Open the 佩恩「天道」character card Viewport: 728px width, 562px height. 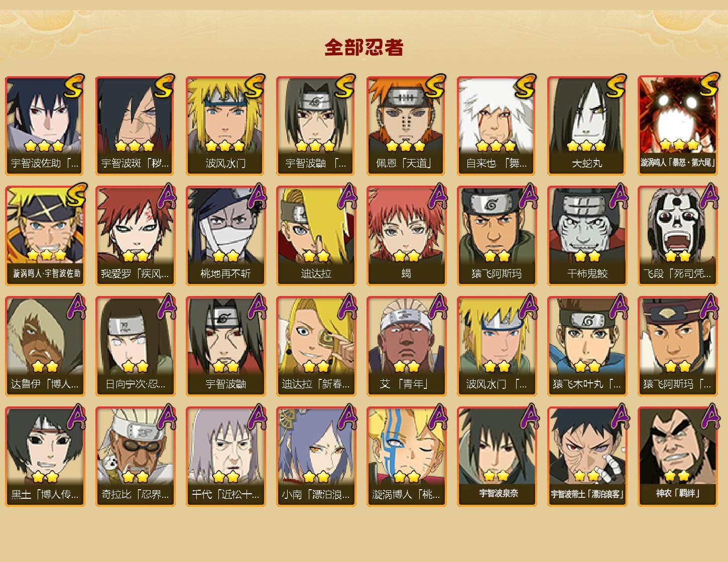[x=406, y=125]
